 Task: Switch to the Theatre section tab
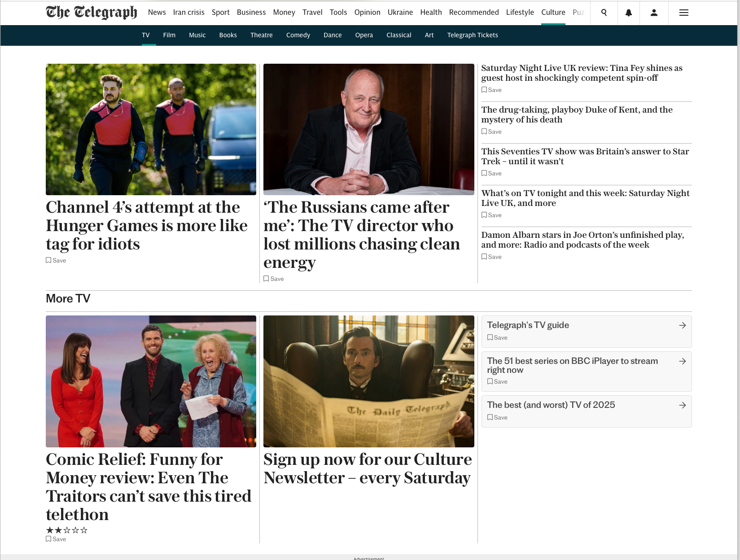click(262, 35)
